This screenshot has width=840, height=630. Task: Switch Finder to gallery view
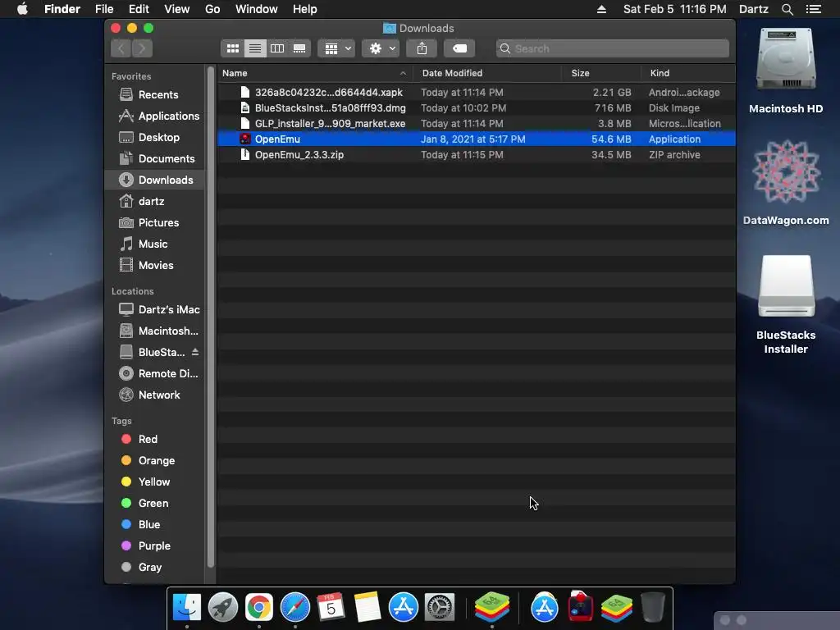point(299,48)
